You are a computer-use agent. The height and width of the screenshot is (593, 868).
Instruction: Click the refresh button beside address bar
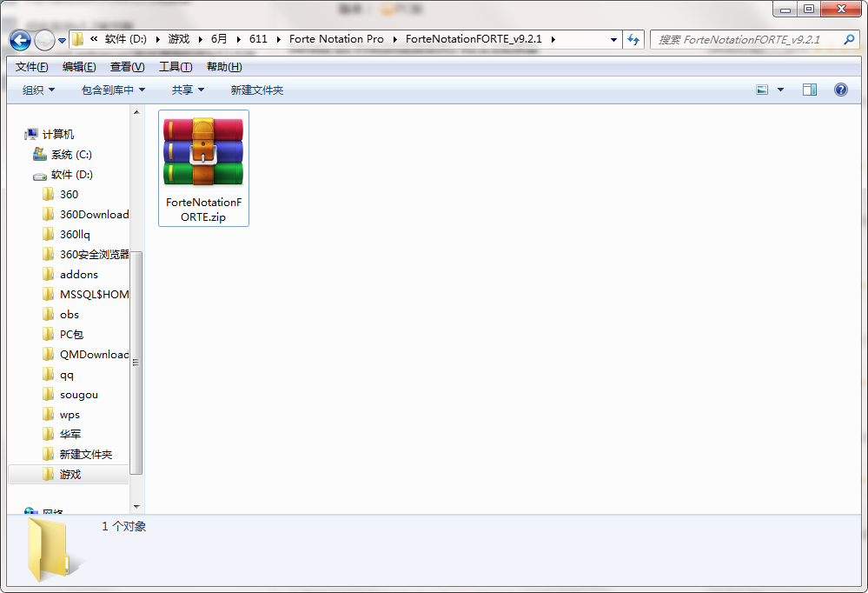coord(633,39)
